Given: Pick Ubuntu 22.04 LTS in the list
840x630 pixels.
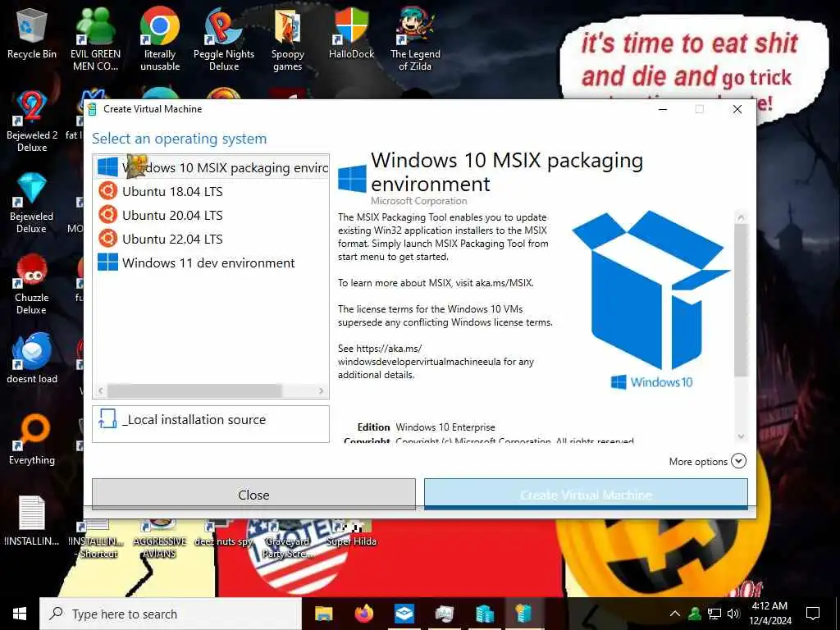Looking at the screenshot, I should (x=211, y=239).
